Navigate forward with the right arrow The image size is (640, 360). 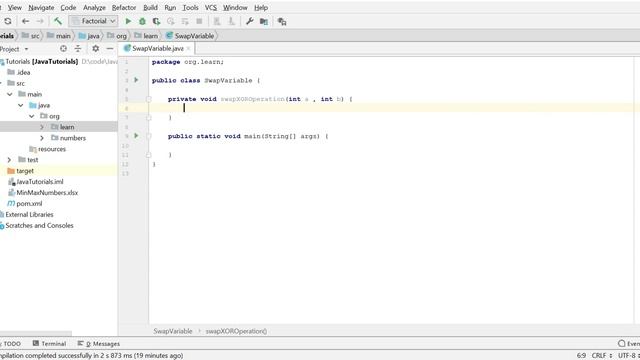[x=40, y=21]
